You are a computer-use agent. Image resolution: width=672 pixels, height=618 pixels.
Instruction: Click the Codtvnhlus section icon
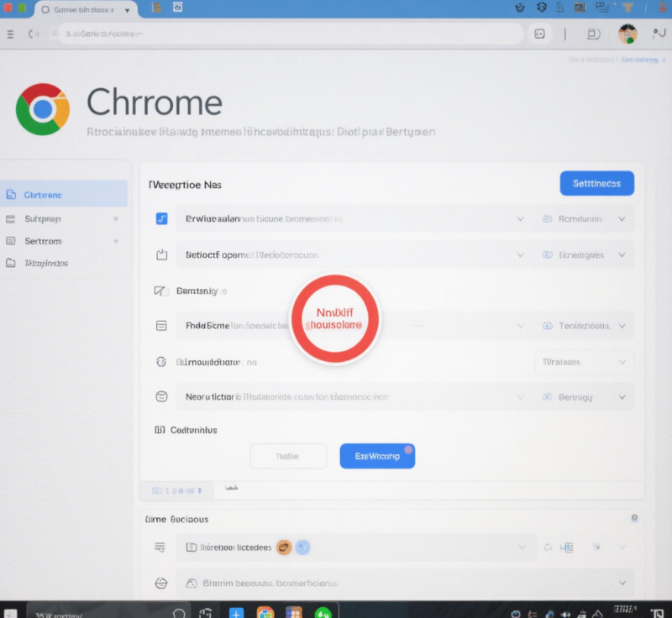[x=160, y=430]
